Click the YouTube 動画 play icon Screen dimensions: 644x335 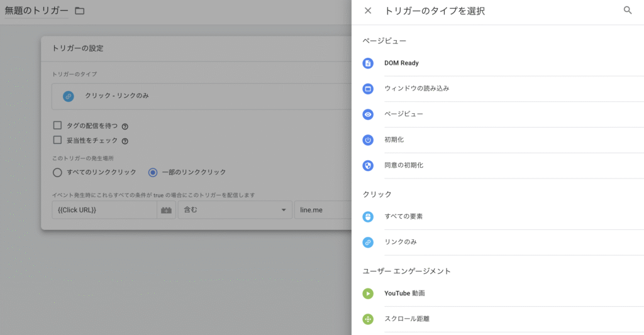pyautogui.click(x=368, y=294)
